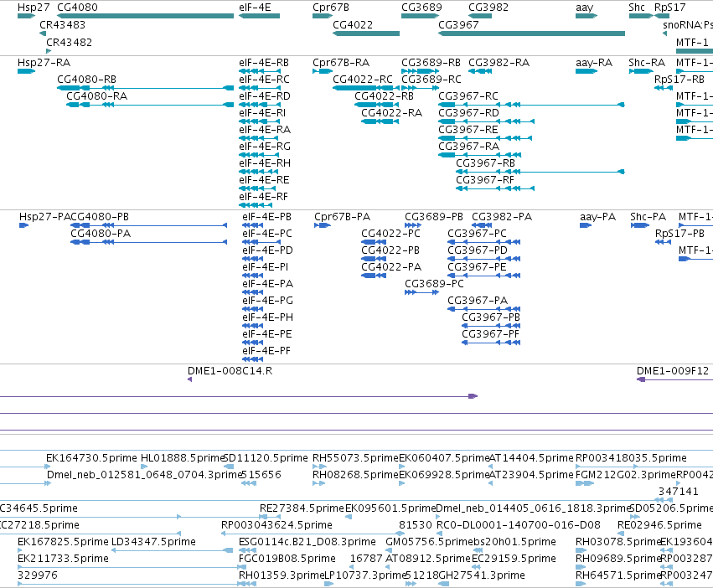
Task: Select the SD11120.5prime EST label
Action: 265,457
